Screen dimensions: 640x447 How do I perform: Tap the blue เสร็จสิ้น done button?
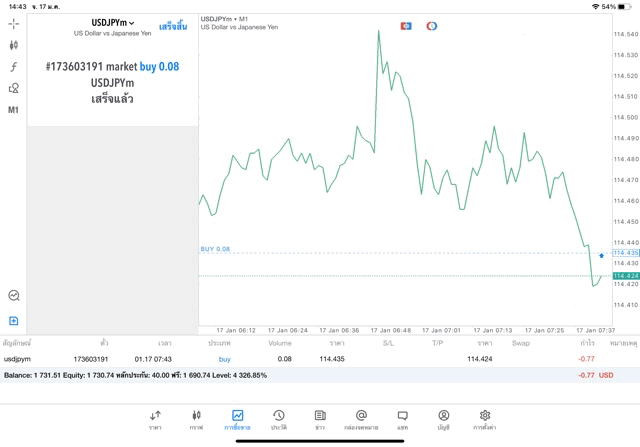(173, 27)
